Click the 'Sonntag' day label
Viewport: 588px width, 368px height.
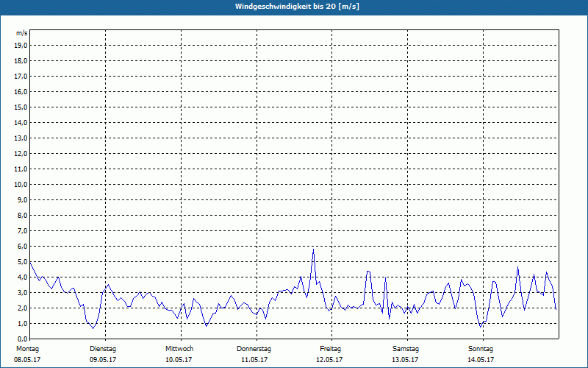[x=481, y=349]
